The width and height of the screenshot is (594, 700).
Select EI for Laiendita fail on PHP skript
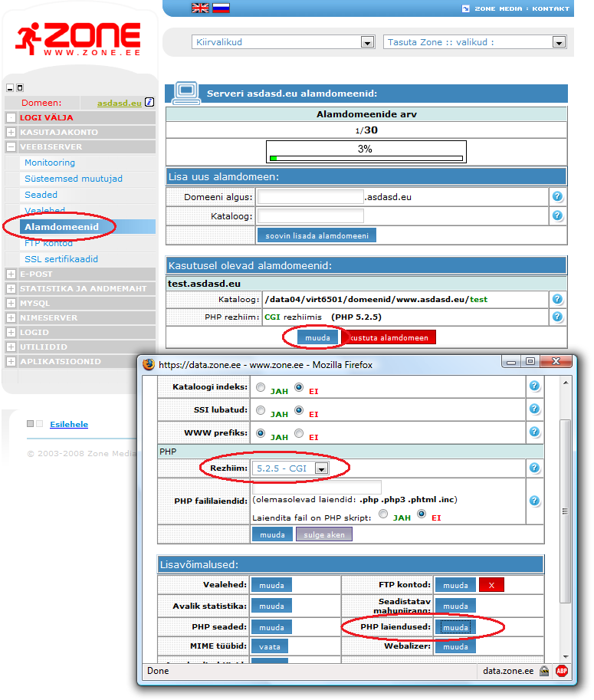[422, 514]
